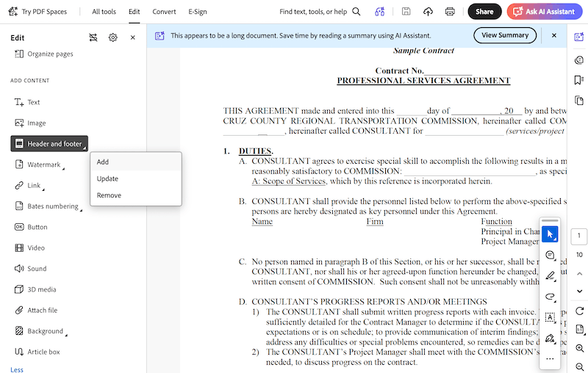Expand the Link options
This screenshot has height=373, width=588.
pyautogui.click(x=29, y=185)
